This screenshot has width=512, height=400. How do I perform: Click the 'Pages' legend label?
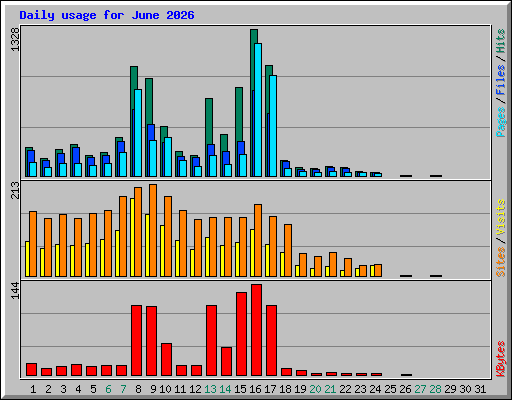501,122
